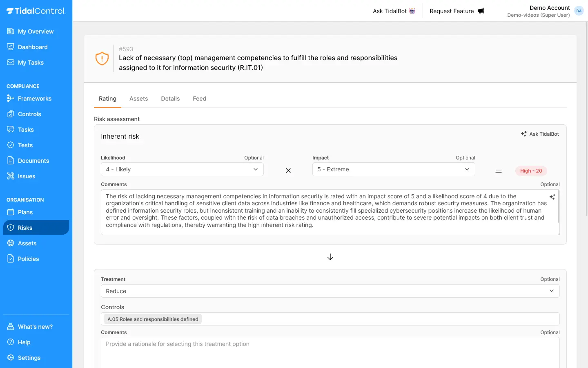Click the TidalBot robot icon in header
This screenshot has width=588, height=368.
coord(412,11)
